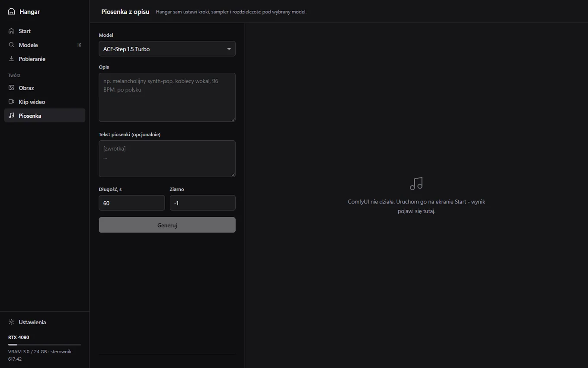Screen dimensions: 588x368
Task: Click the large music note placeholder
Action: 416,184
